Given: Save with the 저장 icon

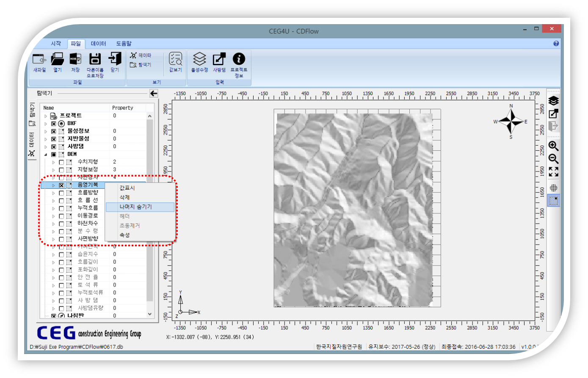Looking at the screenshot, I should [x=75, y=59].
